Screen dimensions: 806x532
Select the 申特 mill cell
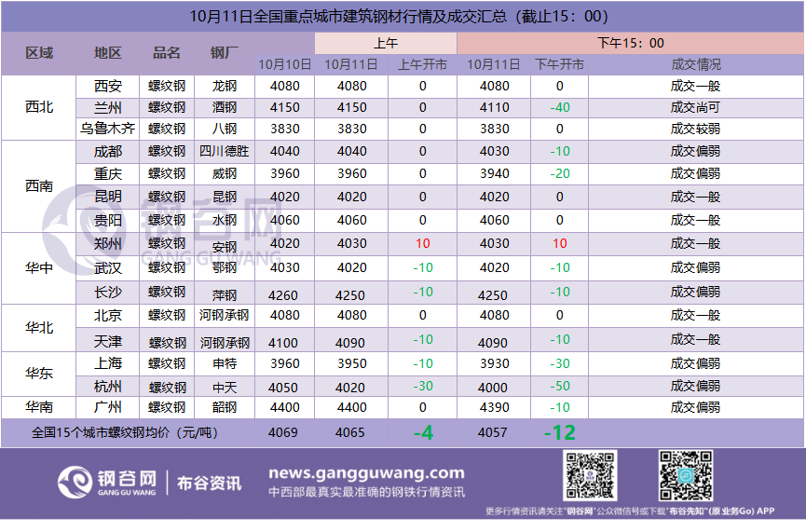(225, 363)
